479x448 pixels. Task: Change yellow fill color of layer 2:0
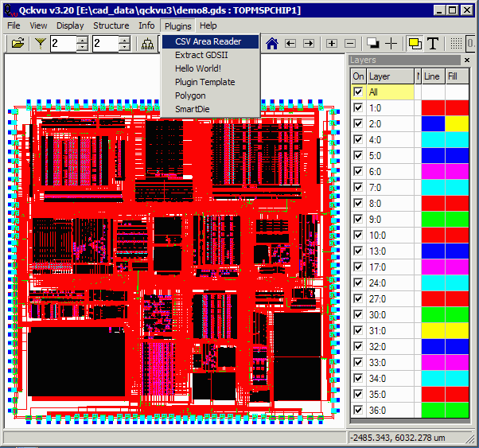click(457, 123)
